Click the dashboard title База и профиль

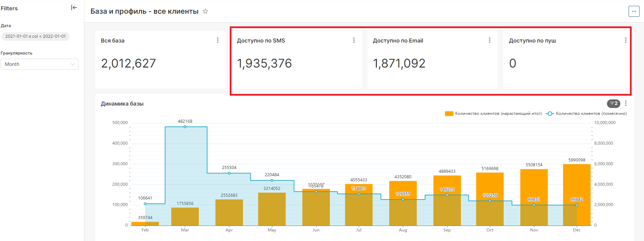[144, 11]
